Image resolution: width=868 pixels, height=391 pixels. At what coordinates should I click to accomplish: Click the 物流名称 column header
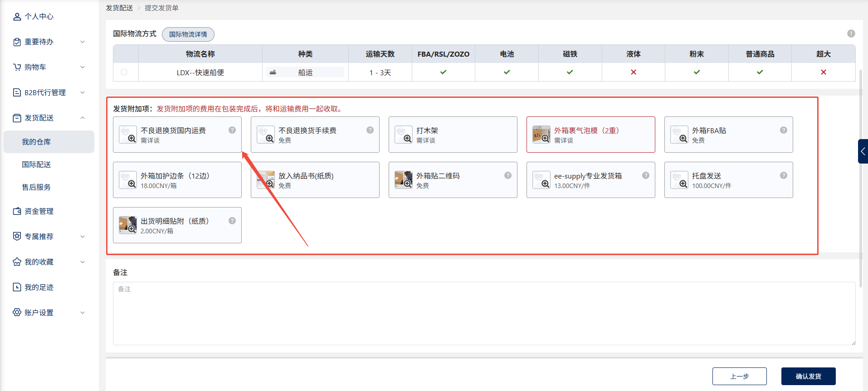[x=200, y=54]
